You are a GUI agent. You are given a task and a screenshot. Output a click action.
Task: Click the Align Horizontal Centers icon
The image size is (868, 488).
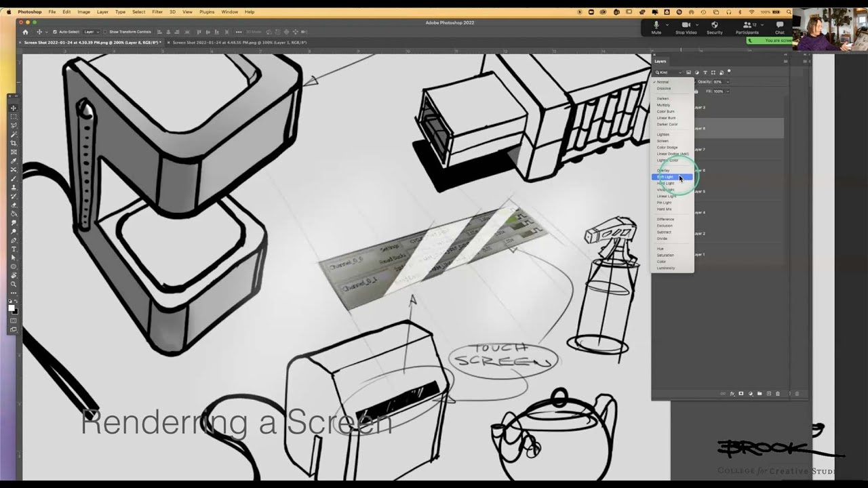(167, 32)
